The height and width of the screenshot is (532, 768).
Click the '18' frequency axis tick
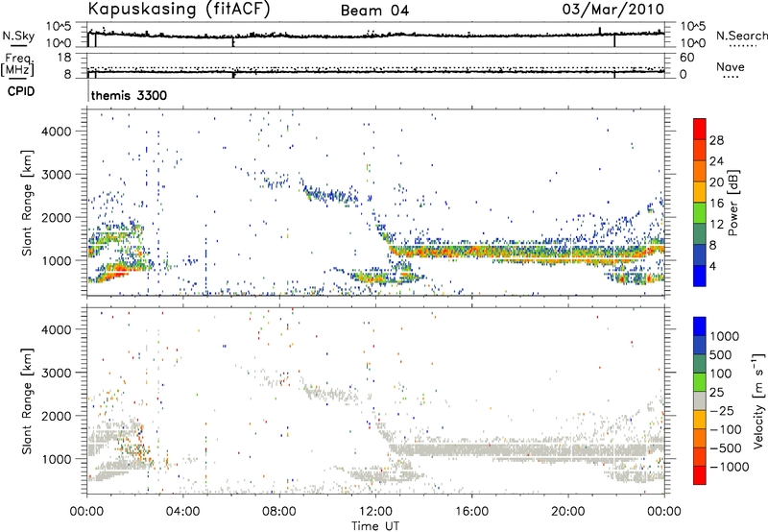pyautogui.click(x=64, y=58)
